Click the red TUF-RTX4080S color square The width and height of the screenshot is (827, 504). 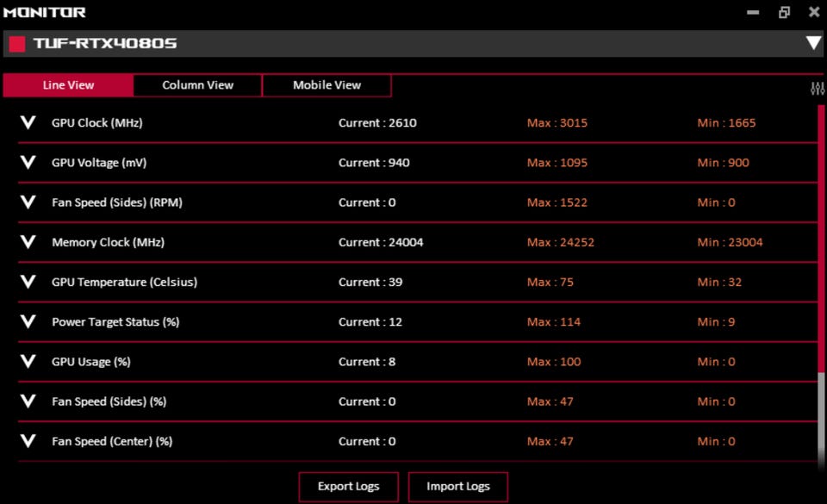(x=17, y=44)
